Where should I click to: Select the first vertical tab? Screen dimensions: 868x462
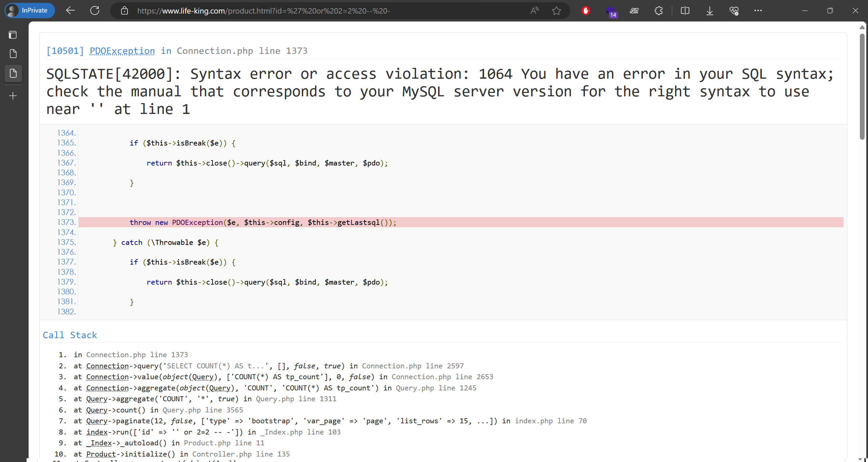pos(13,54)
